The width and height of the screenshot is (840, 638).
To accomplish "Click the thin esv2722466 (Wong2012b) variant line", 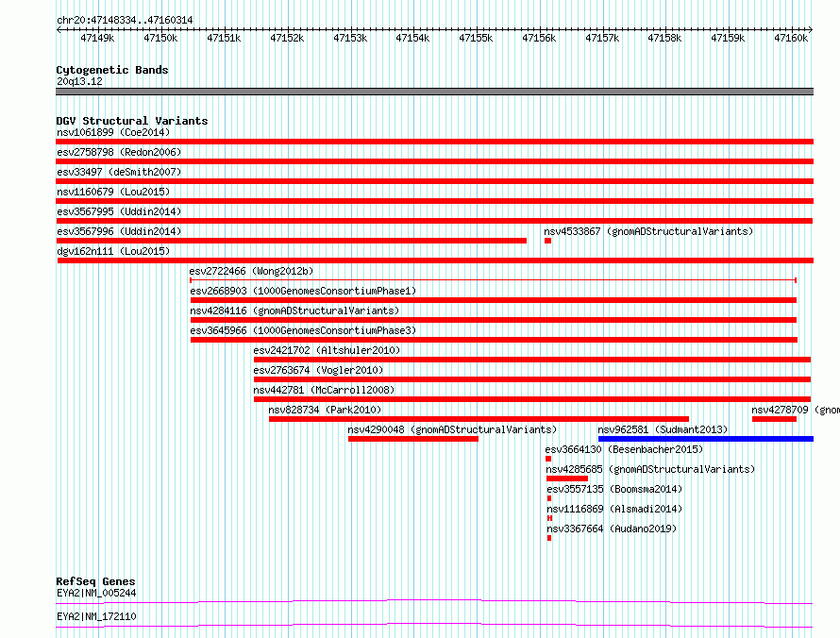I will 493,280.
